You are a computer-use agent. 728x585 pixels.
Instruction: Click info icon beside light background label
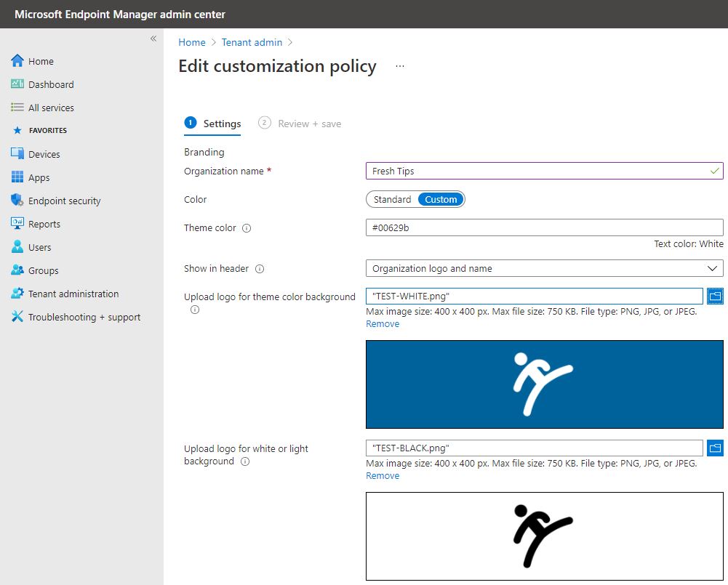(x=245, y=461)
